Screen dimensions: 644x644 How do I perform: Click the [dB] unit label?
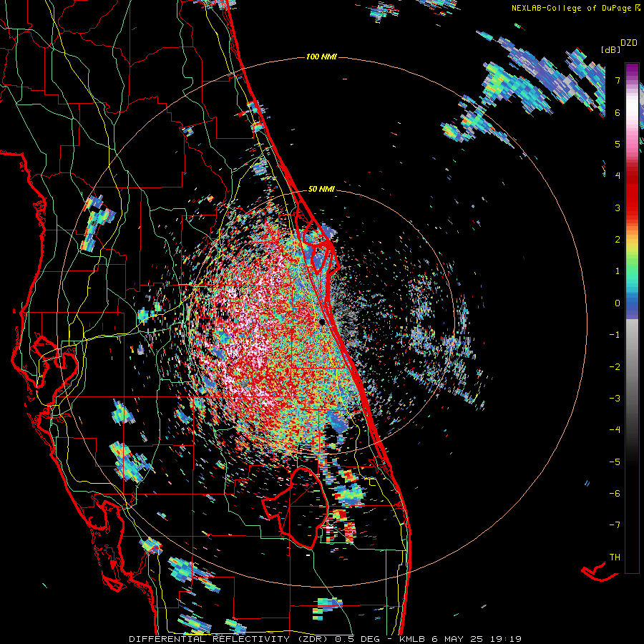[610, 50]
